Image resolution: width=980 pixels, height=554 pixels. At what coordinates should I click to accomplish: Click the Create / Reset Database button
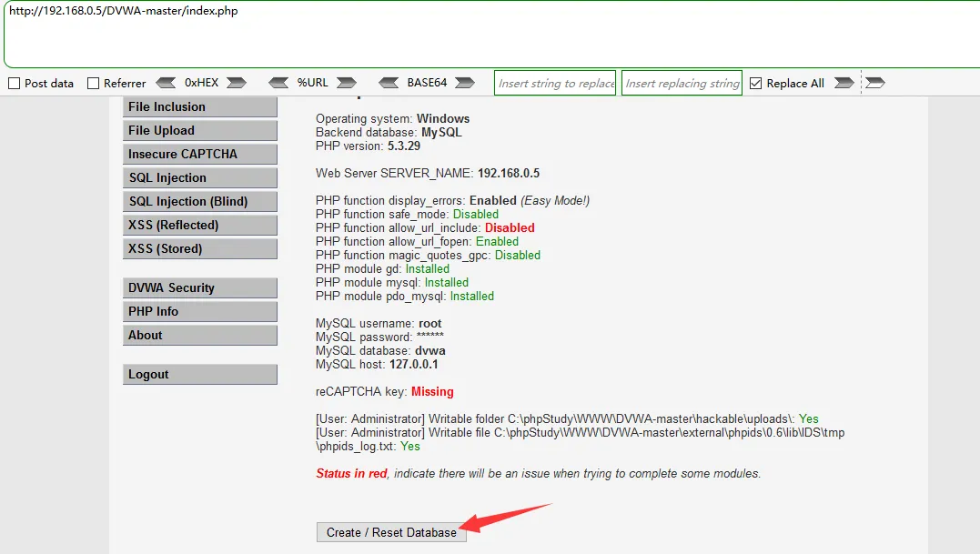pos(391,532)
